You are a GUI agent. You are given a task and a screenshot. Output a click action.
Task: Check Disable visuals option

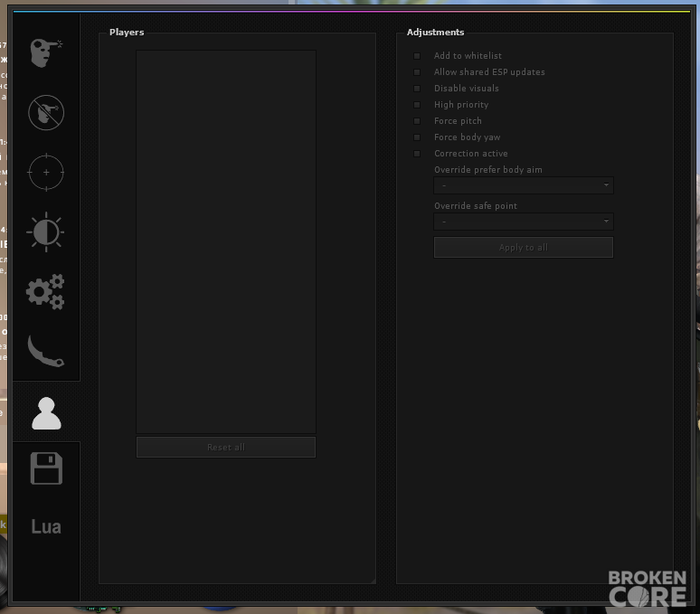click(417, 89)
